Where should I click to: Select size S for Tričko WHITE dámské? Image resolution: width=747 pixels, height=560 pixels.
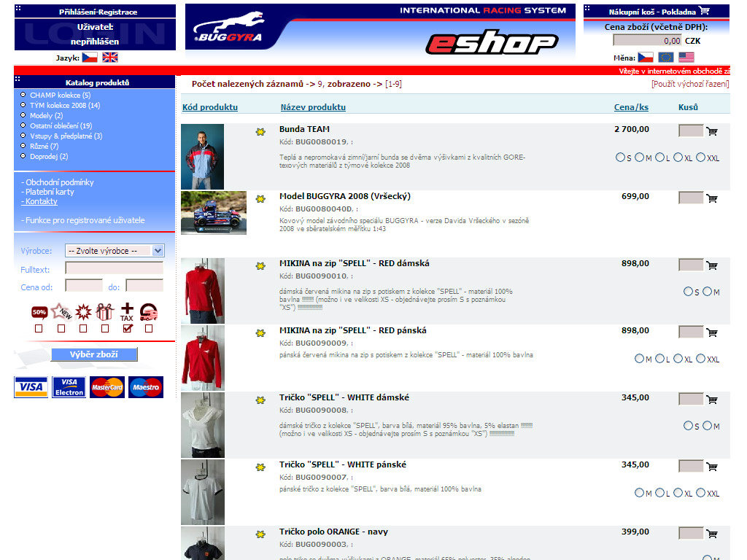[688, 426]
